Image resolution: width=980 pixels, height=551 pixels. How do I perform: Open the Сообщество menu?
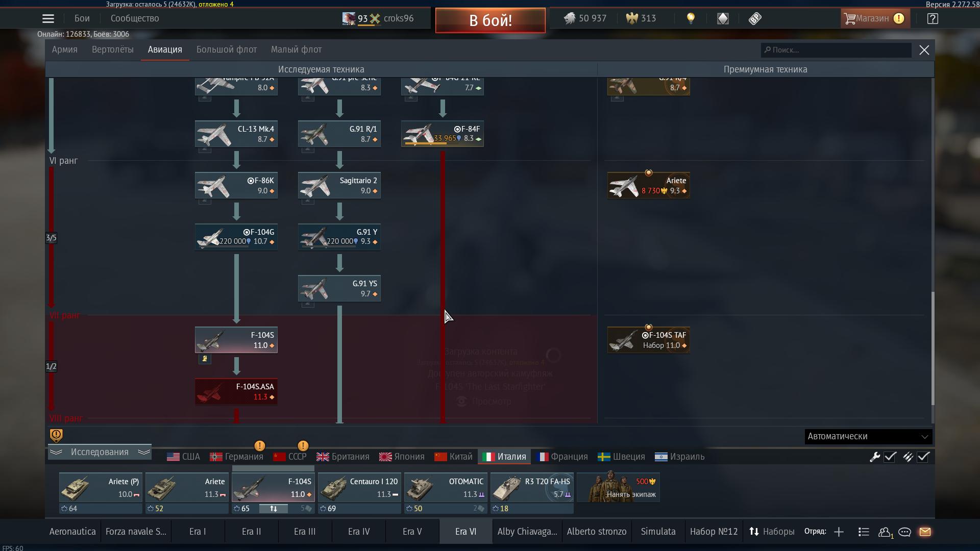pyautogui.click(x=135, y=18)
